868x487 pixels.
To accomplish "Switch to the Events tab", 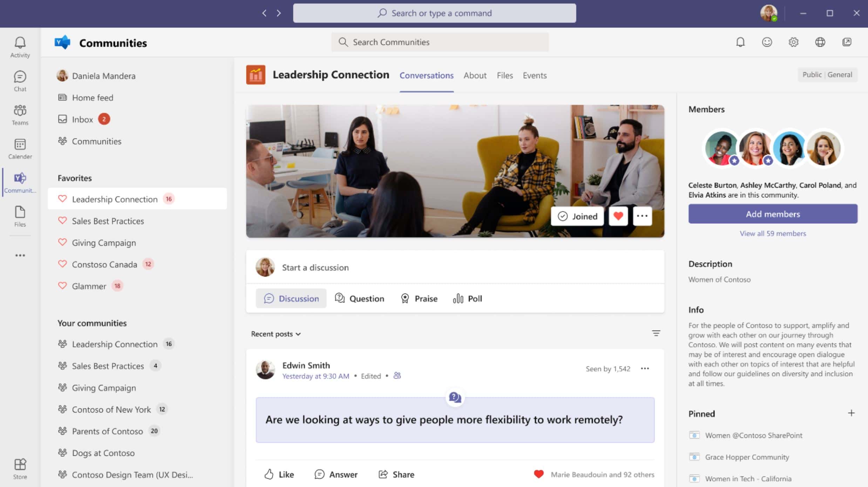I will pos(534,75).
